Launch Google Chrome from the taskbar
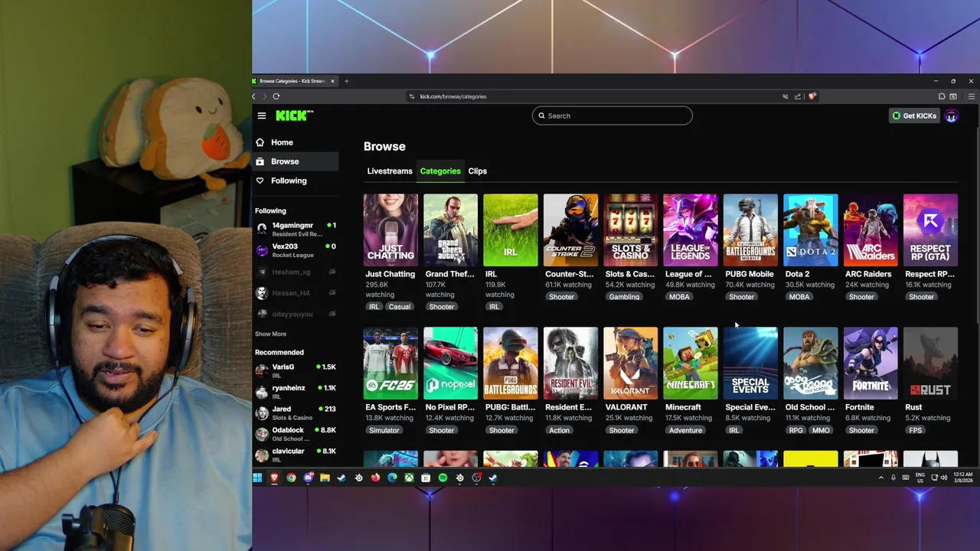980x551 pixels. (x=291, y=478)
